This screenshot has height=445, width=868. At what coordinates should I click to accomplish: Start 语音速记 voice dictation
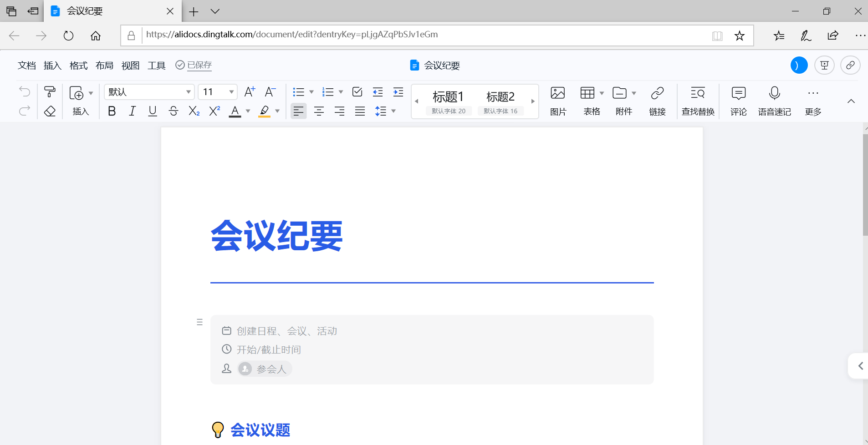click(x=774, y=101)
